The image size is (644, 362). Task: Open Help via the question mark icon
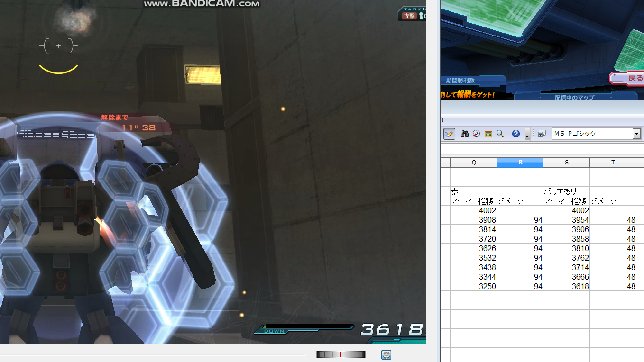coord(516,134)
